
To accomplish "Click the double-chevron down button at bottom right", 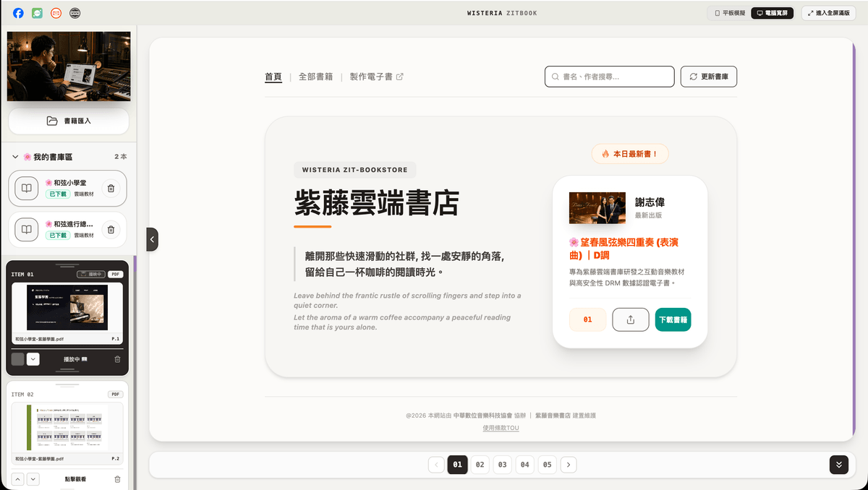I will click(839, 465).
